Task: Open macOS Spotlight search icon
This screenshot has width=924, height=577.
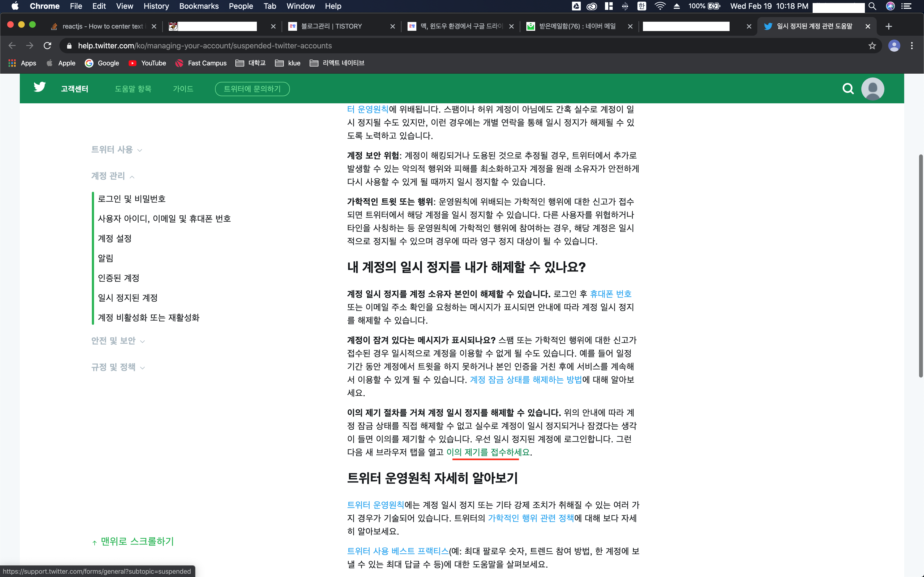Action: coord(872,6)
